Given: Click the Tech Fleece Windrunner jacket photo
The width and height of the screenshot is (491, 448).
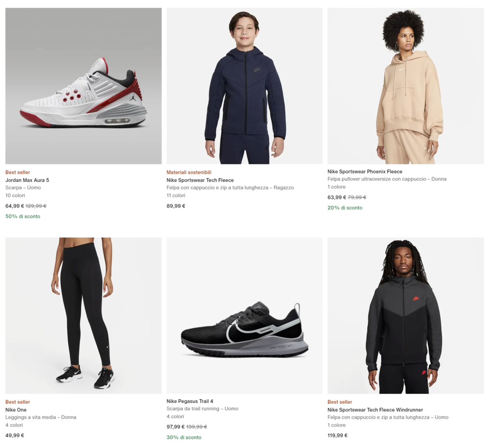Looking at the screenshot, I should pyautogui.click(x=406, y=316).
